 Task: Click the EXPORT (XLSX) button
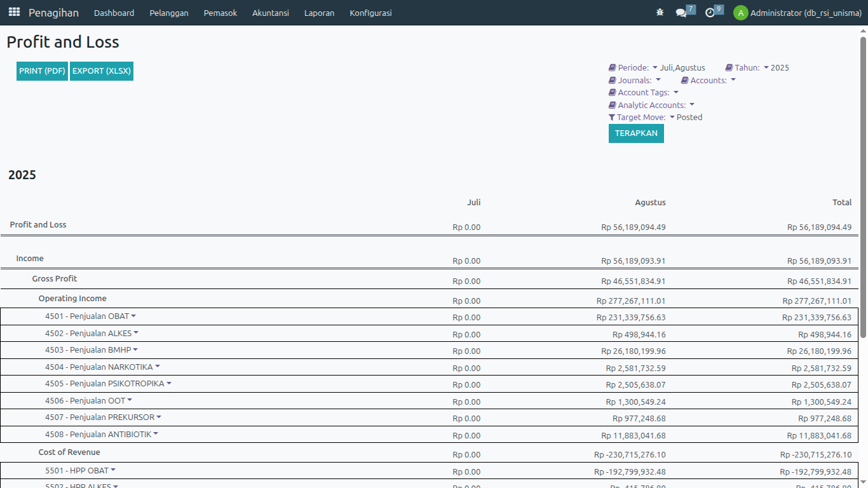pyautogui.click(x=102, y=71)
